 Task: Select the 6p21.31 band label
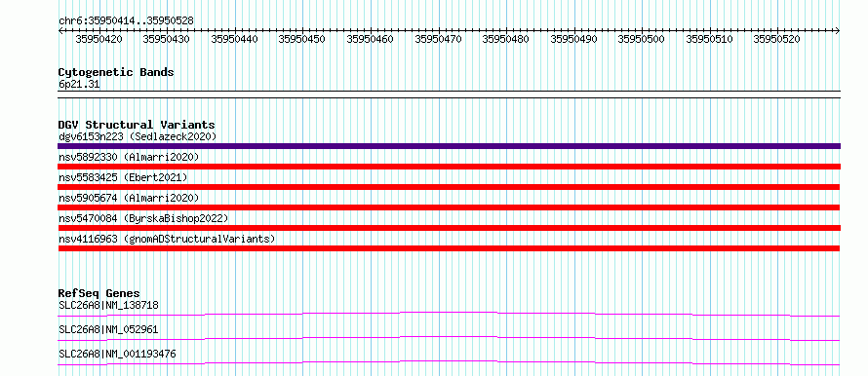[x=79, y=84]
